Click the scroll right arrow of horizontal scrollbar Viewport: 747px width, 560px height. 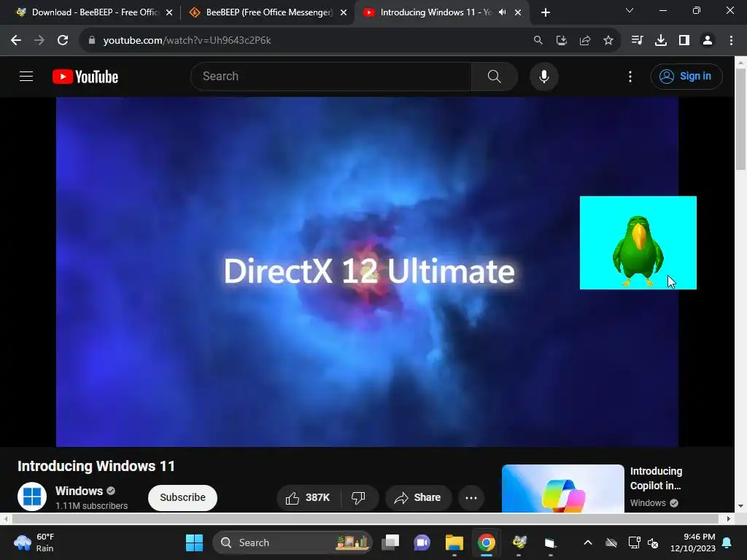[729, 518]
